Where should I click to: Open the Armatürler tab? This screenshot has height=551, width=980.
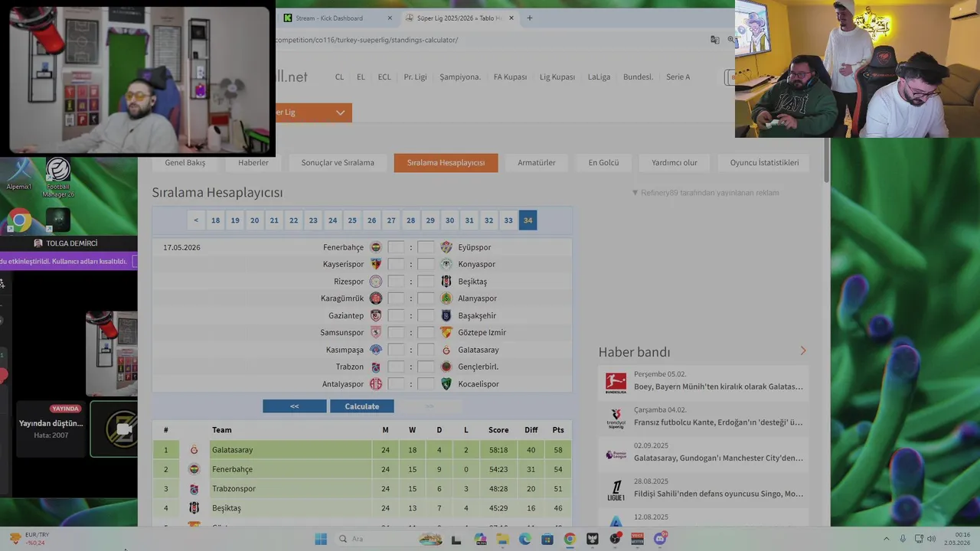pos(537,162)
